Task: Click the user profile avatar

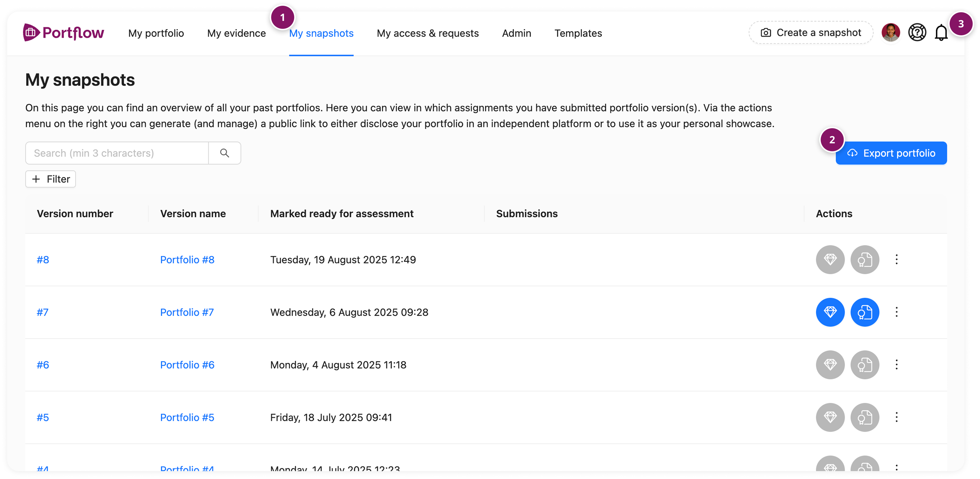Action: 891,33
